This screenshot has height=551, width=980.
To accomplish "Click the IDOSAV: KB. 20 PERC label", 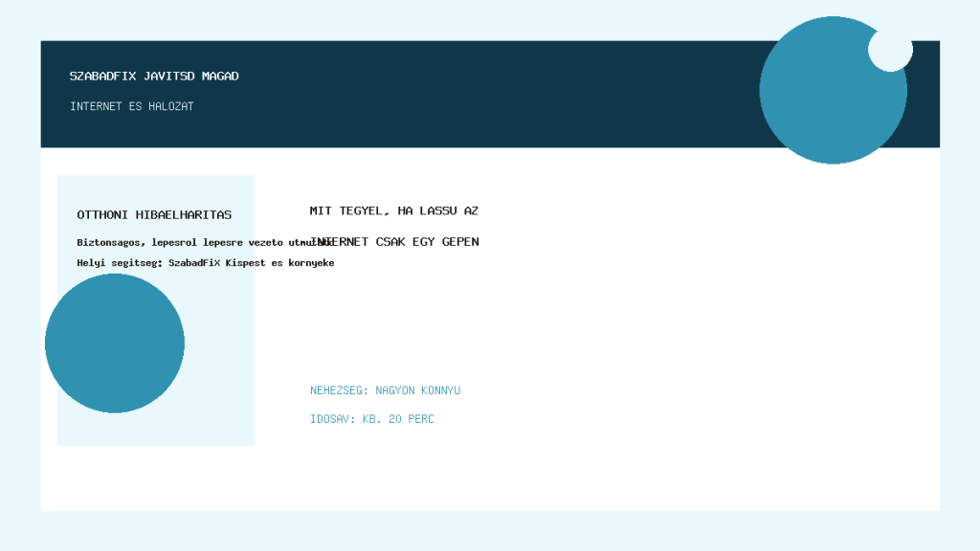I will click(372, 419).
